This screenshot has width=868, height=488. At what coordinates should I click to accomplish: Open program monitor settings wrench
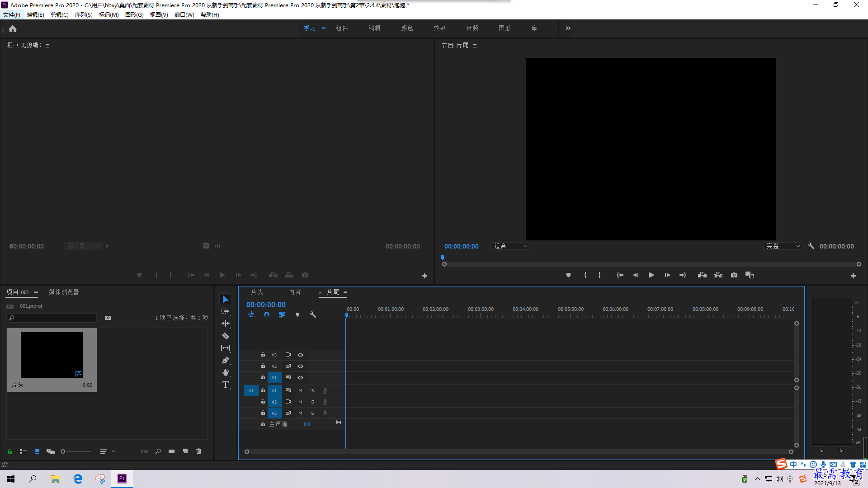tap(811, 246)
